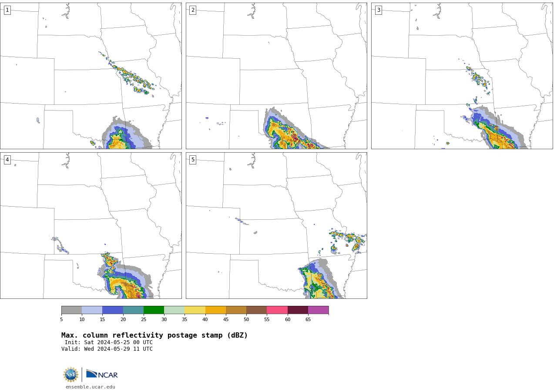Click the boxed number 3 panel label

point(378,10)
